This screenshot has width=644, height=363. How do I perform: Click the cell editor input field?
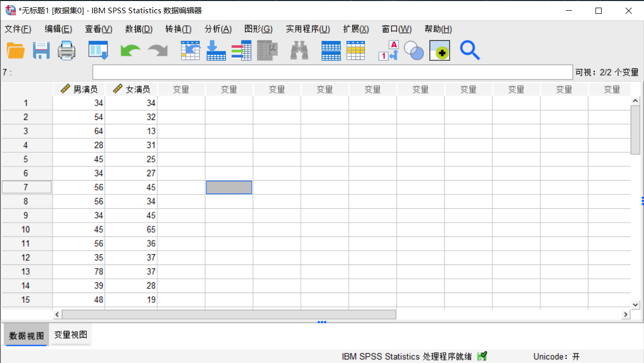click(332, 72)
